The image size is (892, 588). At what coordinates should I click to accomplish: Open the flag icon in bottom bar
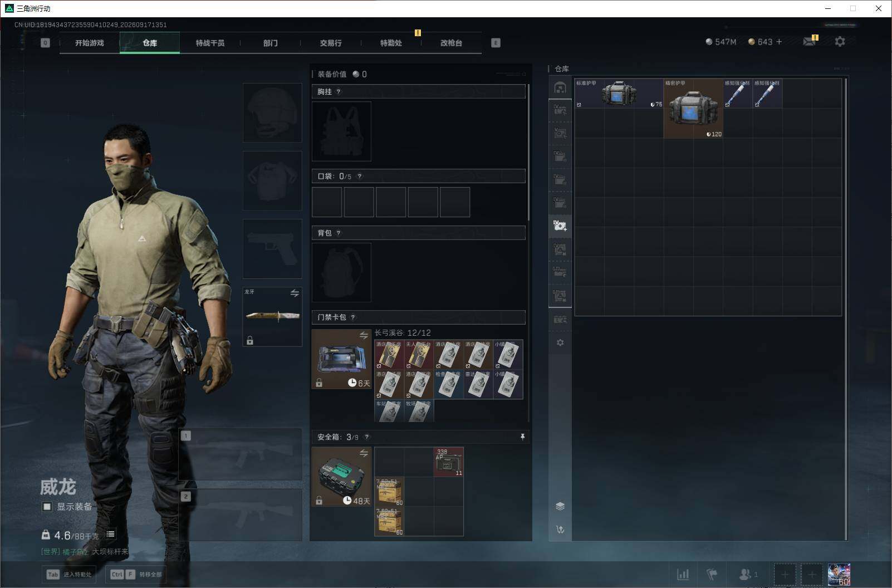click(x=712, y=574)
